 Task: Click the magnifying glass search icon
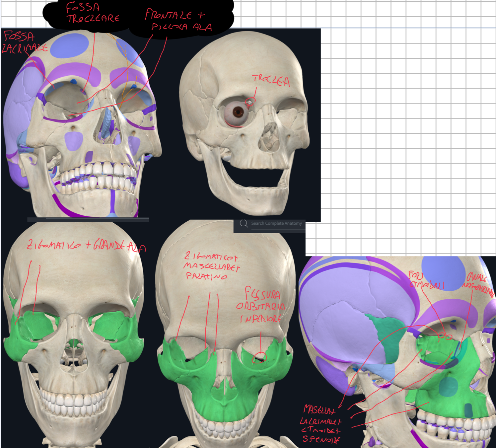(x=244, y=223)
